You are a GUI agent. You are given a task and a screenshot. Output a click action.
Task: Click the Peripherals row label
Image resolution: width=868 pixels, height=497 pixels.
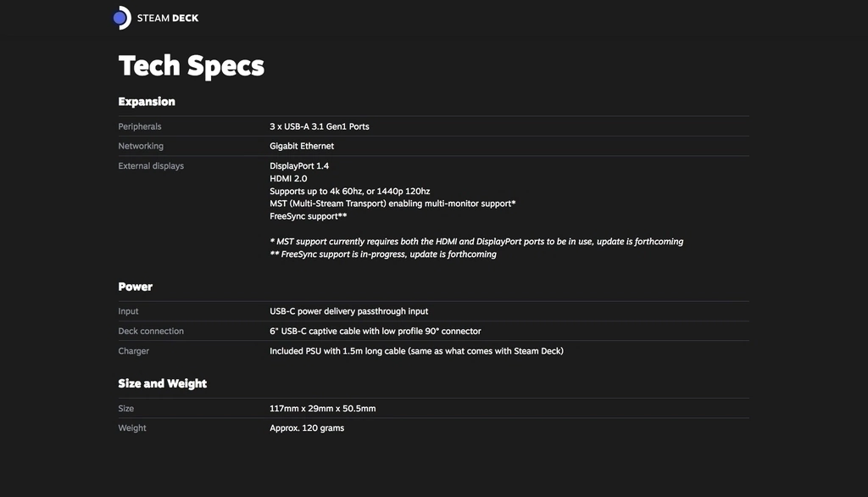tap(140, 126)
